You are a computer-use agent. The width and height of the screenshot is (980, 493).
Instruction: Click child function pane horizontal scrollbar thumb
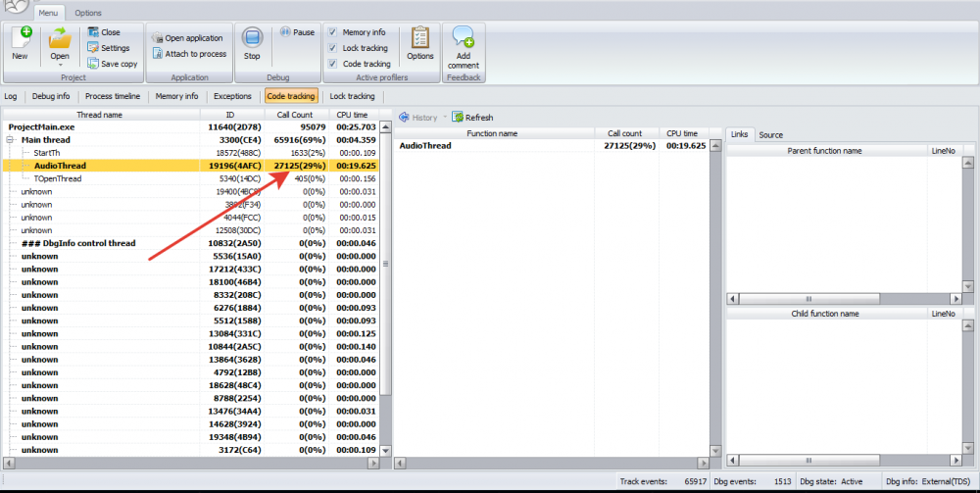809,461
